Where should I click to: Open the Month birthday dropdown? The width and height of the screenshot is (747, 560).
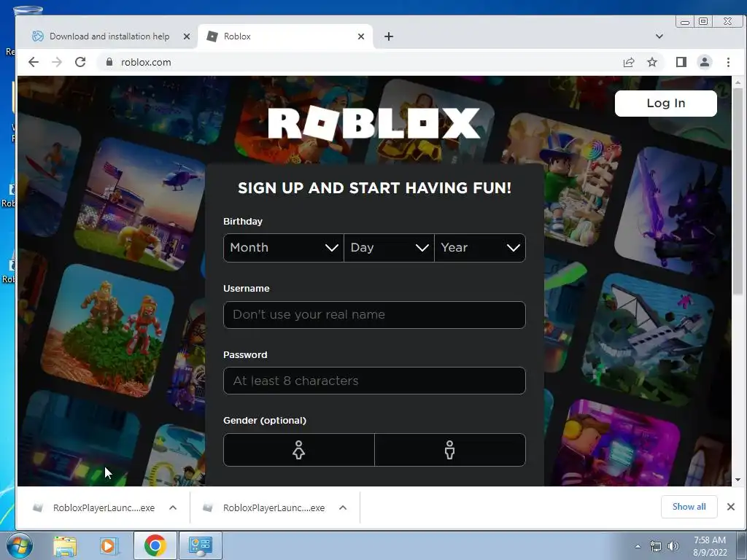point(284,248)
